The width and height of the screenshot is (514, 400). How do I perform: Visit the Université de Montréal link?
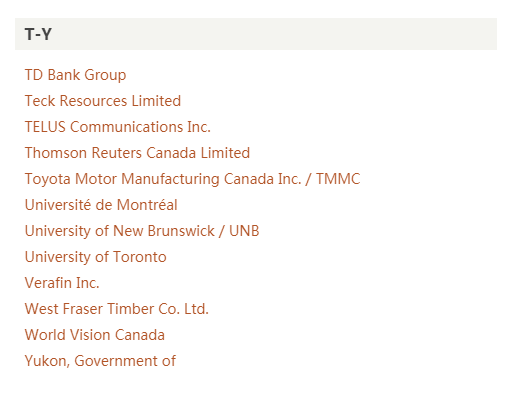point(101,205)
